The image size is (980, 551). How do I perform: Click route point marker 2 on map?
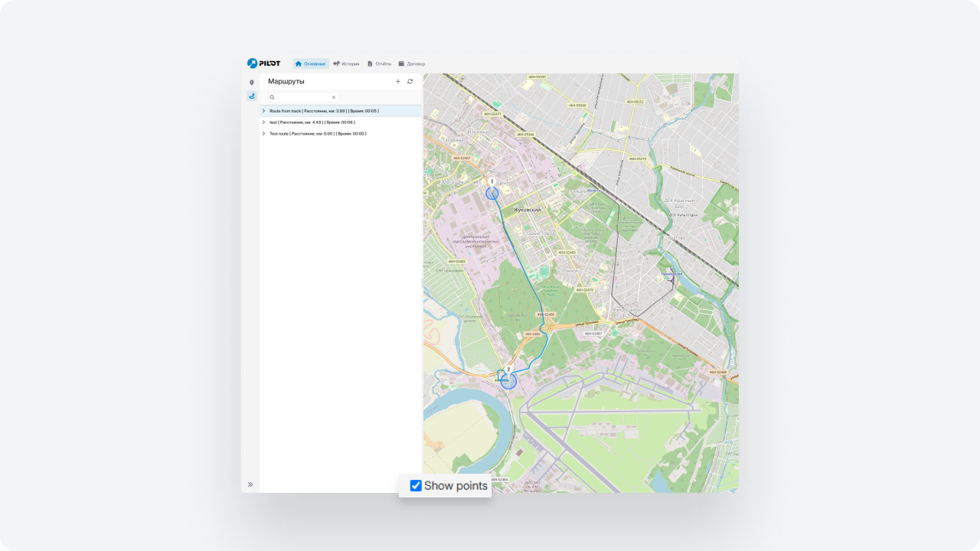click(x=508, y=370)
